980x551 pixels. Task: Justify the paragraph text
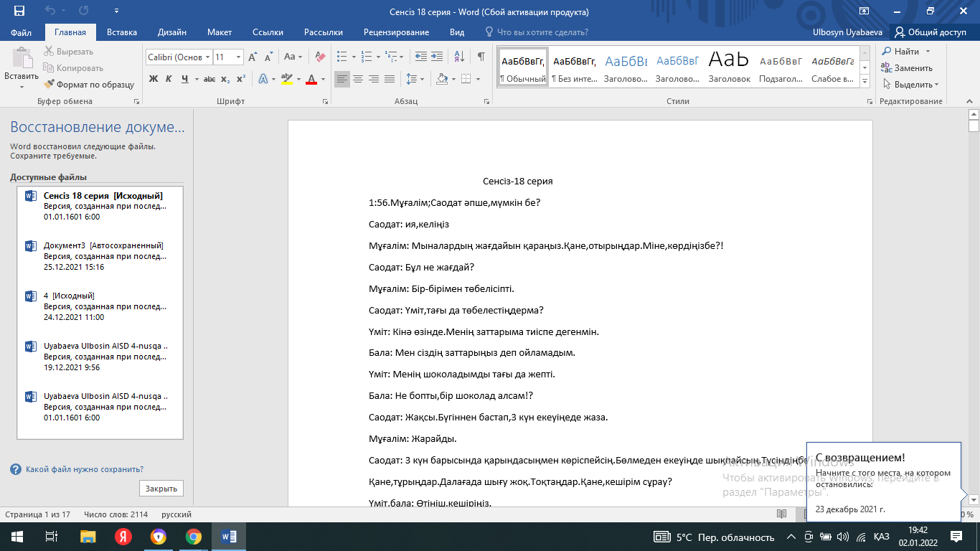390,79
